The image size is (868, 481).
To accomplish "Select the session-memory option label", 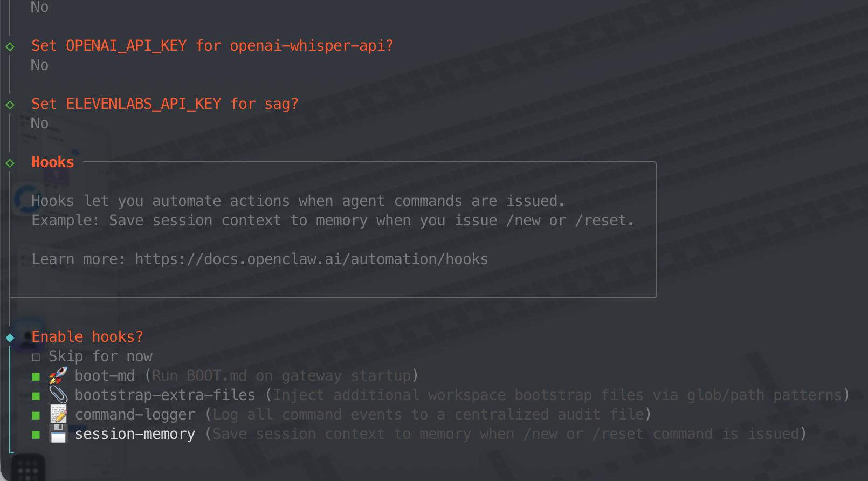I will [x=135, y=434].
